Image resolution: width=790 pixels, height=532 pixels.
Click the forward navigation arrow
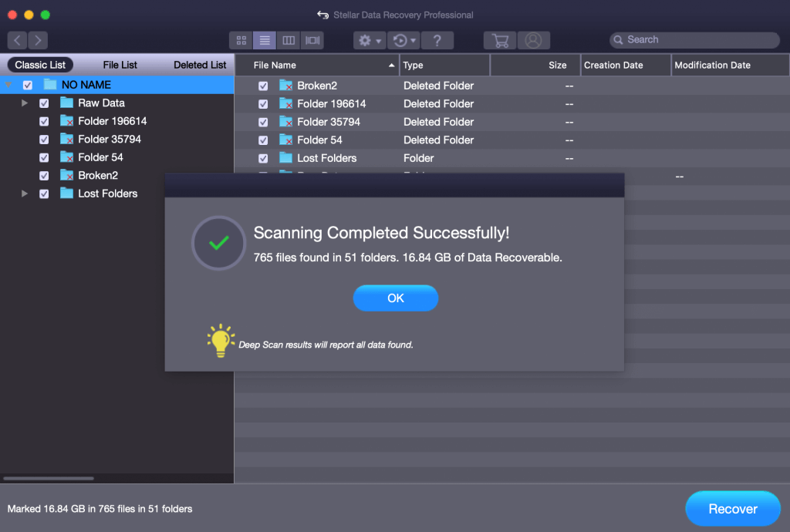tap(38, 40)
